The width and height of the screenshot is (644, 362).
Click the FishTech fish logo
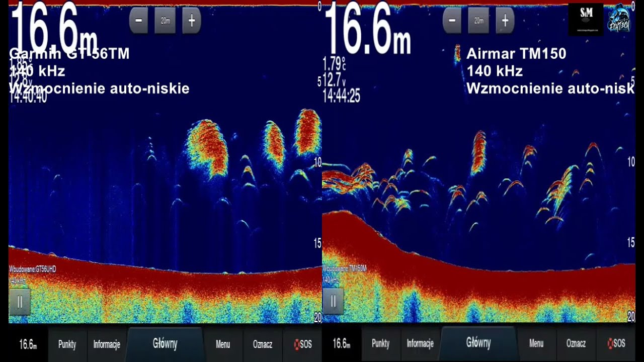[620, 19]
